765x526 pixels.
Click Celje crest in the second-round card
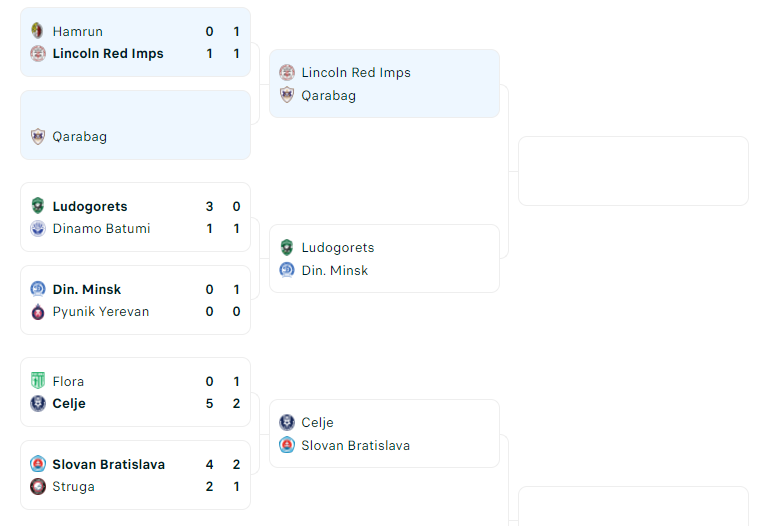pyautogui.click(x=287, y=422)
